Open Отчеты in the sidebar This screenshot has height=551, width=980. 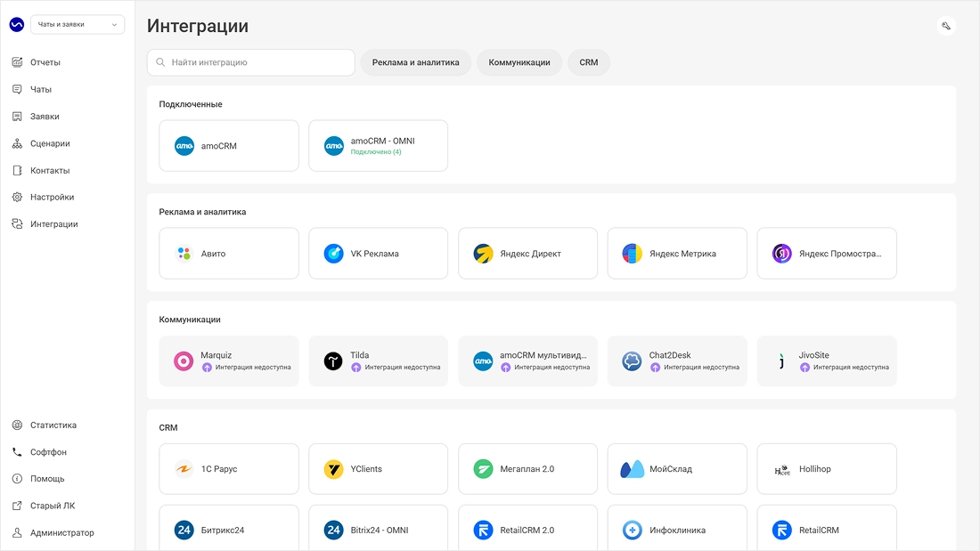click(45, 62)
